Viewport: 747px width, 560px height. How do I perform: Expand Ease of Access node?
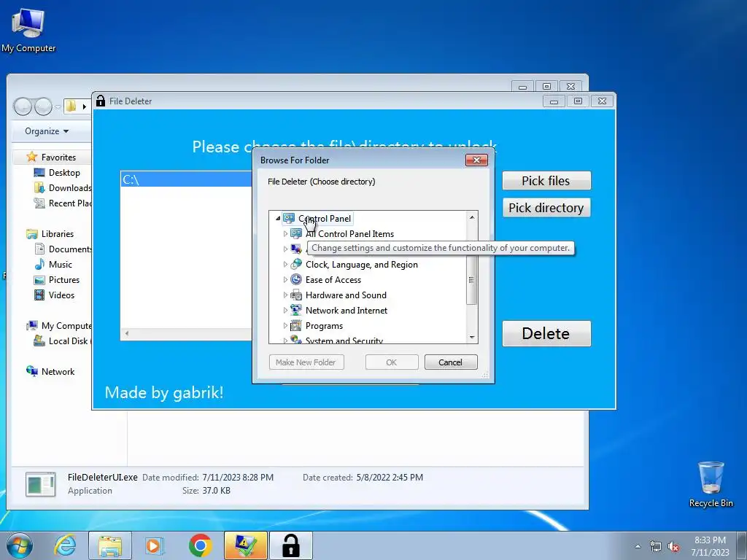285,279
